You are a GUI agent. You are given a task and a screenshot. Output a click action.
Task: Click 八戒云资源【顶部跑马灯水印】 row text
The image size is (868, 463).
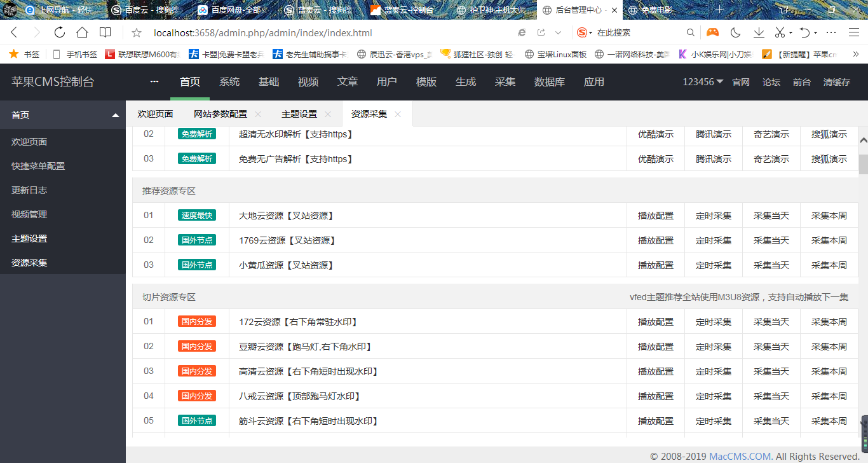point(300,396)
